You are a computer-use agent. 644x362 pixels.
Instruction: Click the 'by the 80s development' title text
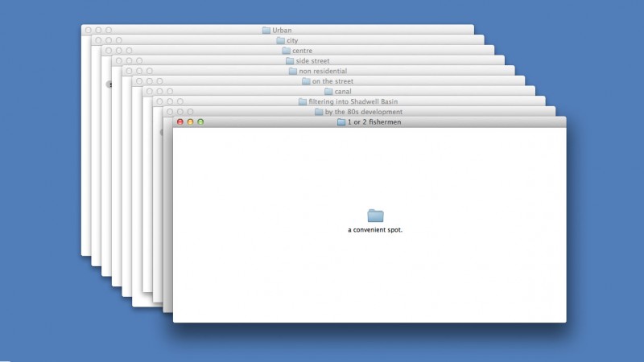coord(364,112)
